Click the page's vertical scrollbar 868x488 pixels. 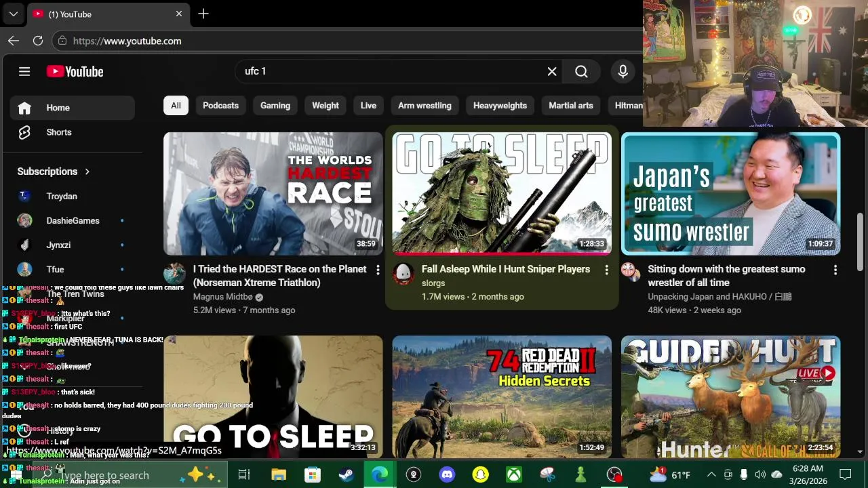coord(861,243)
